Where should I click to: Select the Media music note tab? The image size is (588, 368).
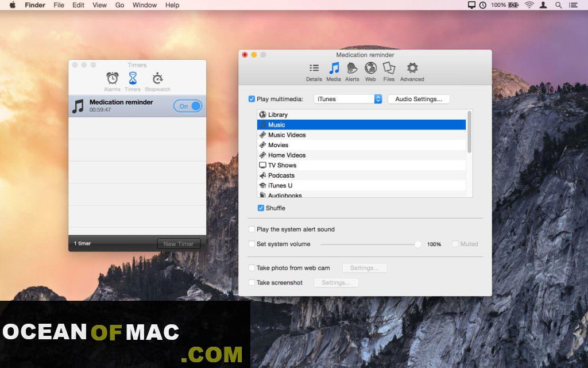click(334, 72)
